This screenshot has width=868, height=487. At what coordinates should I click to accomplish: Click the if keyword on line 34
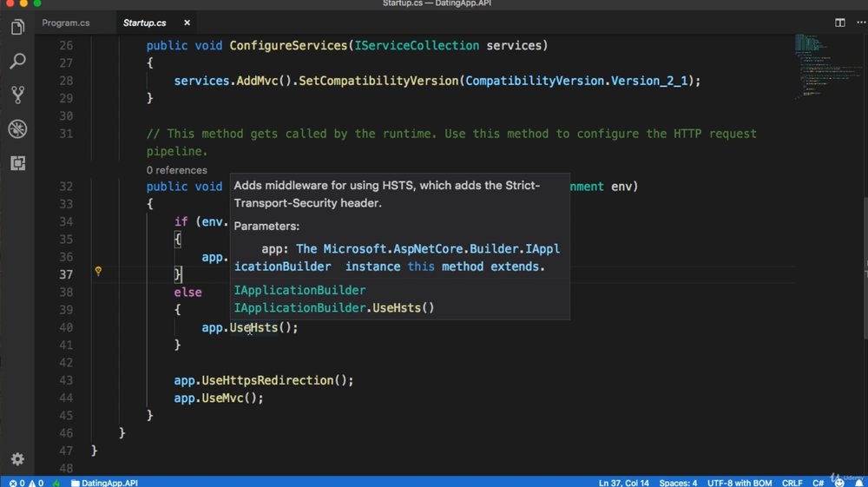point(181,222)
